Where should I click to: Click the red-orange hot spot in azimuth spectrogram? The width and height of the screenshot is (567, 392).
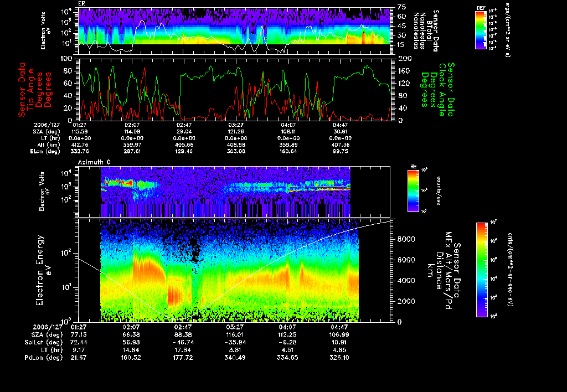click(x=127, y=183)
